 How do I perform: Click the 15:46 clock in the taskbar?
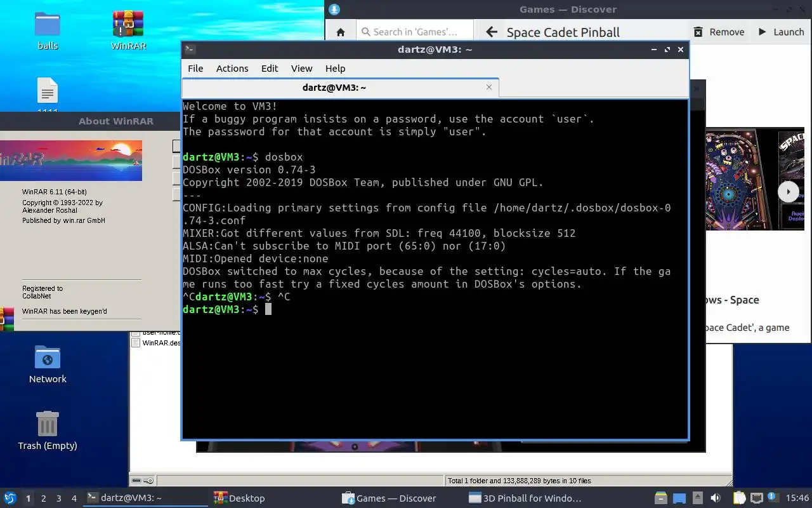point(797,498)
